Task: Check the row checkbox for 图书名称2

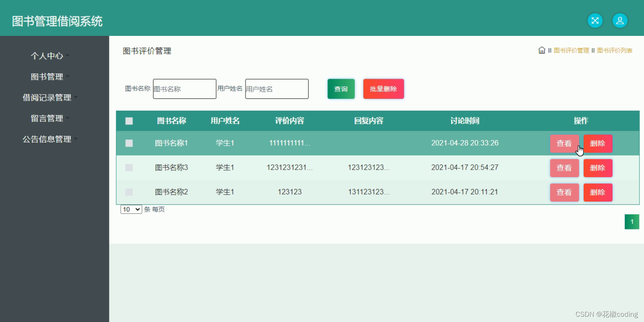Action: coord(129,192)
